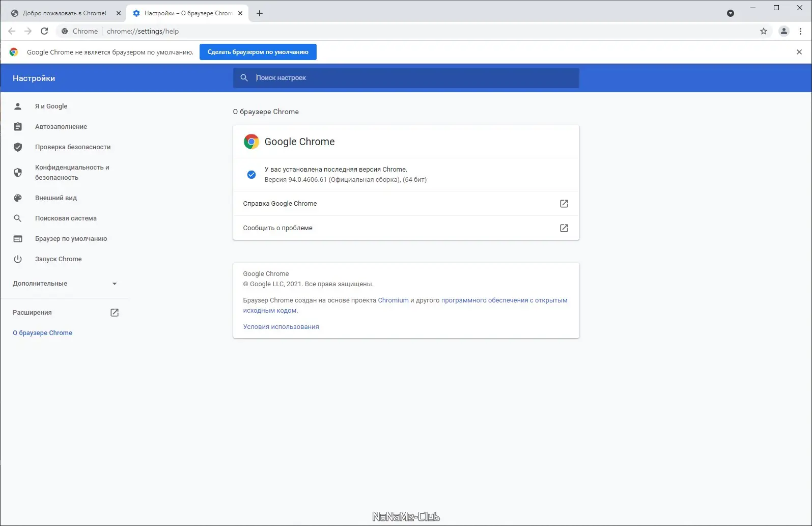
Task: Click the 'О браузере Chrome' page heading
Action: [x=266, y=112]
